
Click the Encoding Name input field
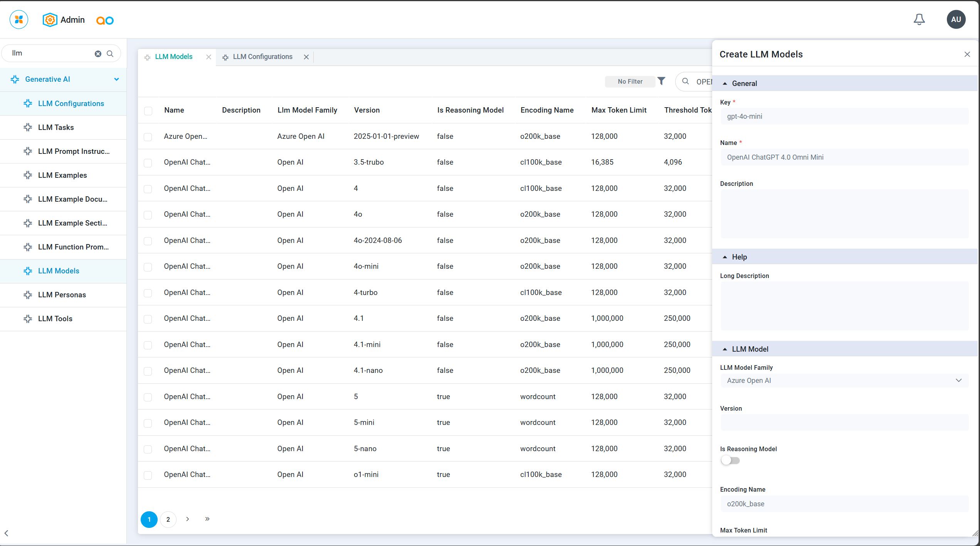[x=844, y=504]
